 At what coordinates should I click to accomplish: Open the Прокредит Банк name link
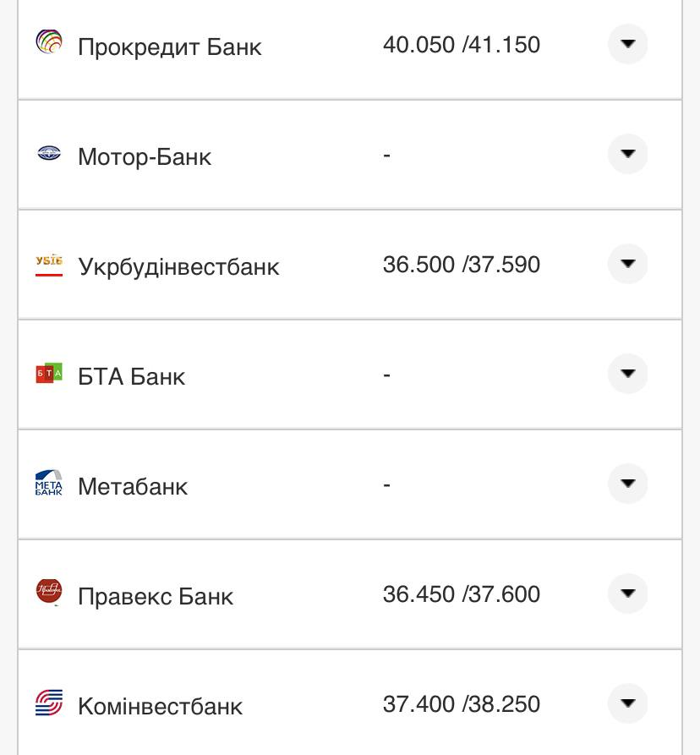click(x=169, y=47)
